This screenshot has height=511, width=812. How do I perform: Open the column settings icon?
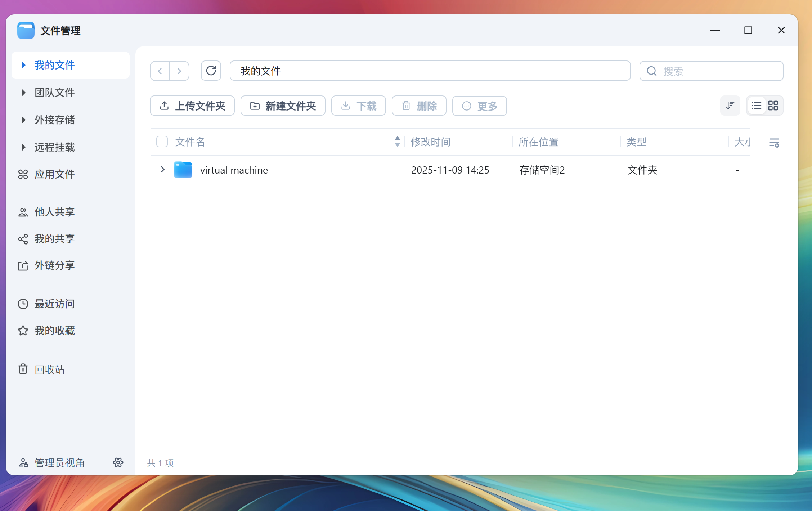(774, 143)
